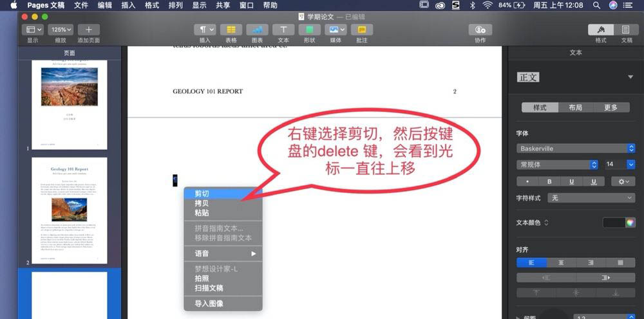
Task: Open the color wheel picker
Action: pyautogui.click(x=630, y=223)
